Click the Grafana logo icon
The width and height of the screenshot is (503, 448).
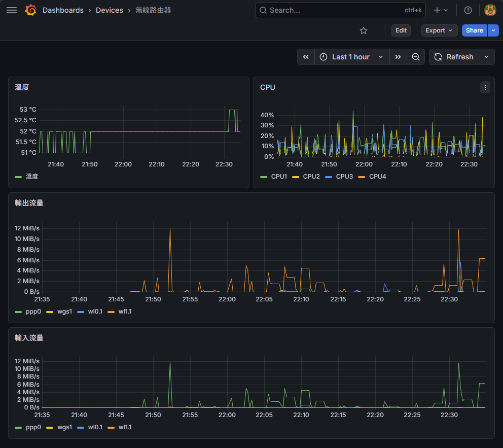[x=30, y=10]
